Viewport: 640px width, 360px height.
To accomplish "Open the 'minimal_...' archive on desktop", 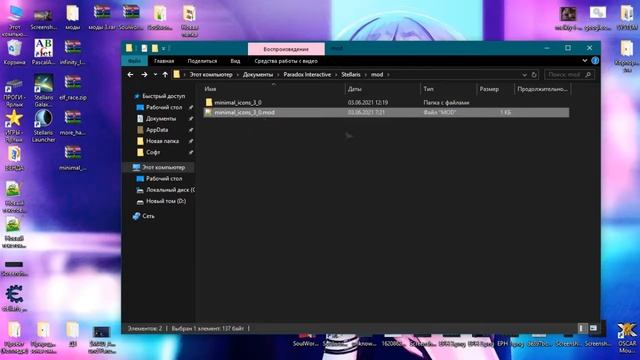I will 73,157.
